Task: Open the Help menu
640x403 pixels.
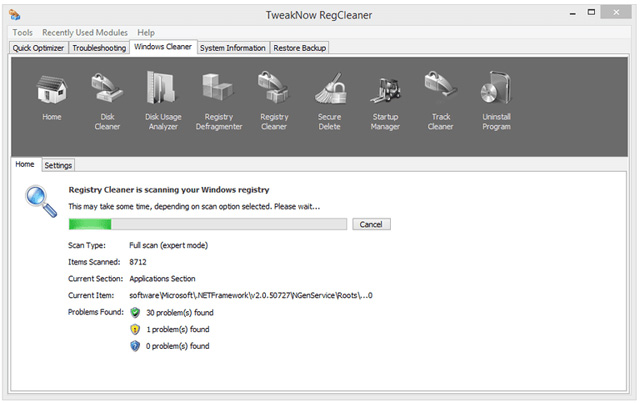Action: point(146,33)
